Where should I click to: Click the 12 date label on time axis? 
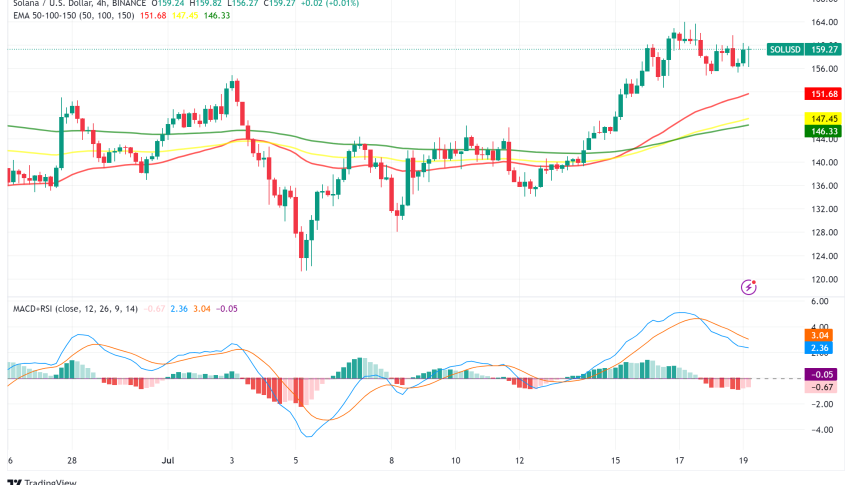click(519, 461)
